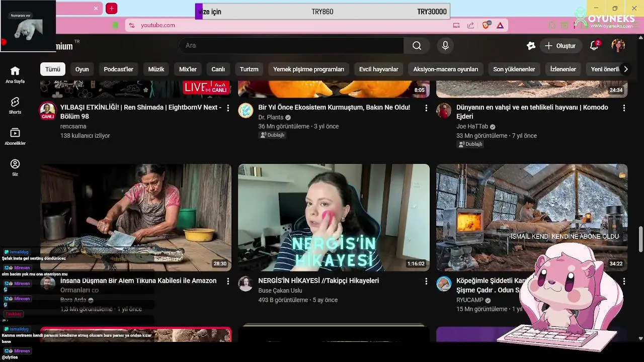Open rencsama channel name link

coord(73,127)
